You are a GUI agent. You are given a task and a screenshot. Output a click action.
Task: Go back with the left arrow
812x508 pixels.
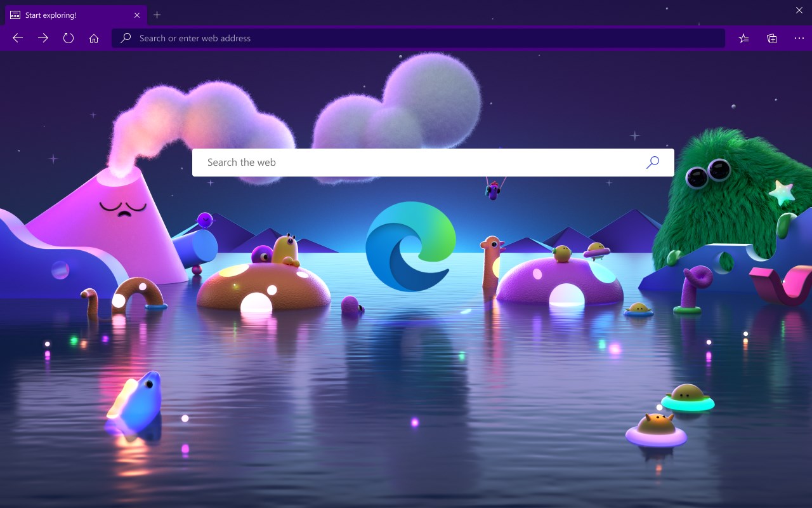[x=18, y=38]
